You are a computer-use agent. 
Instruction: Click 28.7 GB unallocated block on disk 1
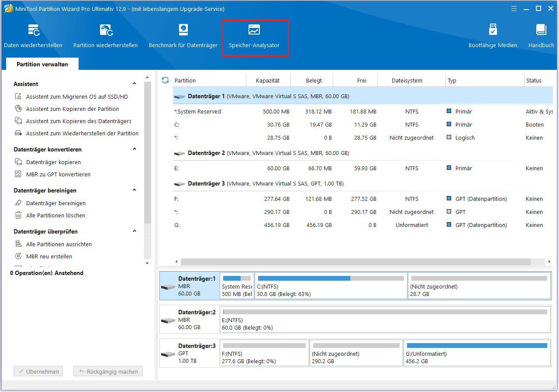[x=479, y=285]
